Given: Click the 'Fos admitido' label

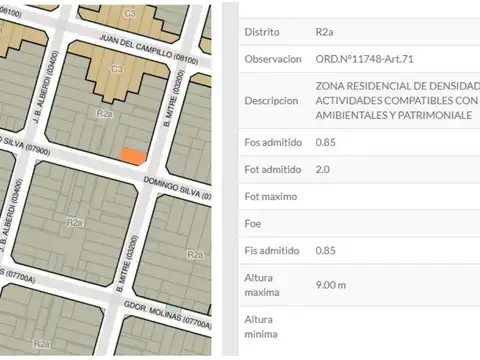Looking at the screenshot, I should pos(273,142).
